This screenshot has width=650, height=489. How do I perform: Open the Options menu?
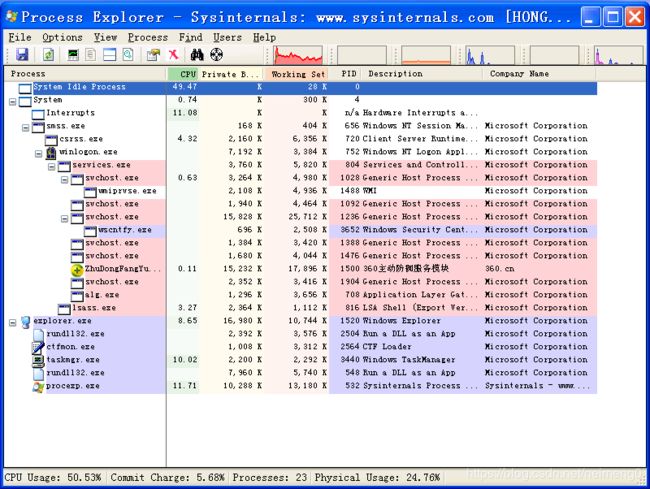coord(62,37)
